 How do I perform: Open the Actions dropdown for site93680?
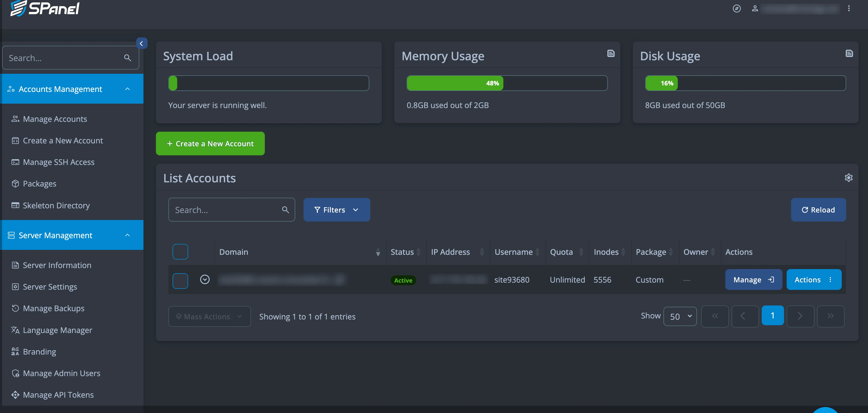tap(814, 279)
